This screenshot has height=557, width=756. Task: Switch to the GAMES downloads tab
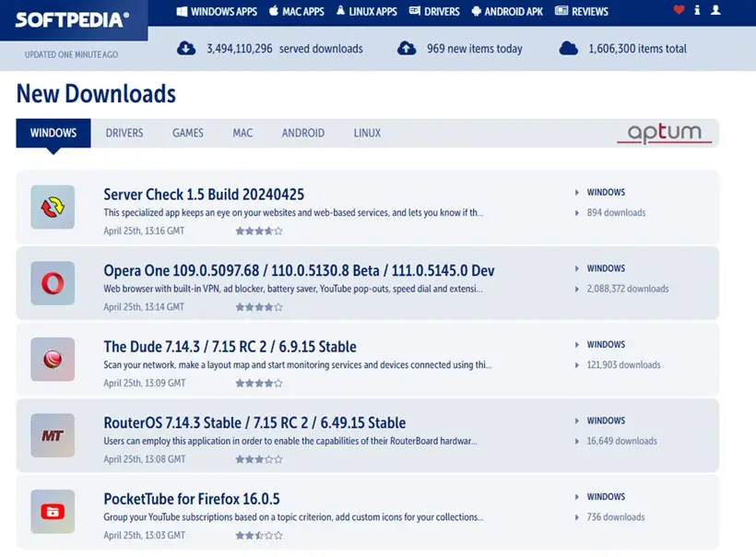[x=188, y=133]
